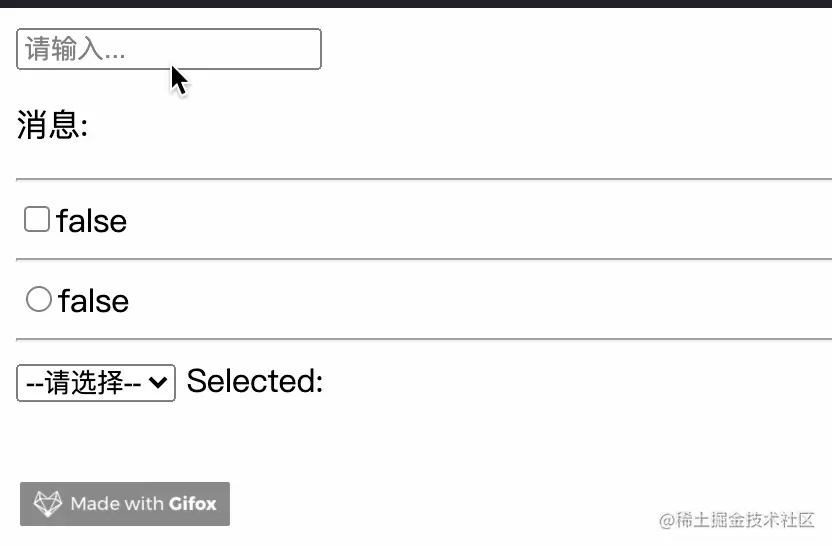Check the checkbox next to the first false
Screen dimensions: 832x546
pos(37,219)
